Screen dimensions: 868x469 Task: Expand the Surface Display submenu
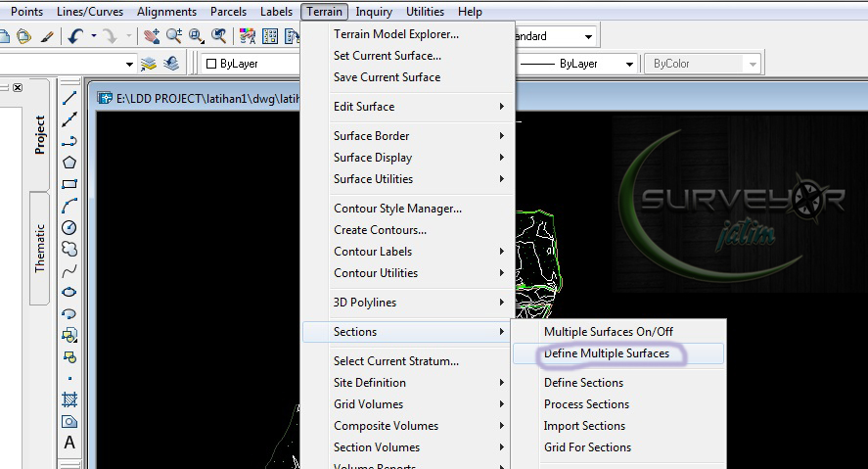(x=408, y=158)
